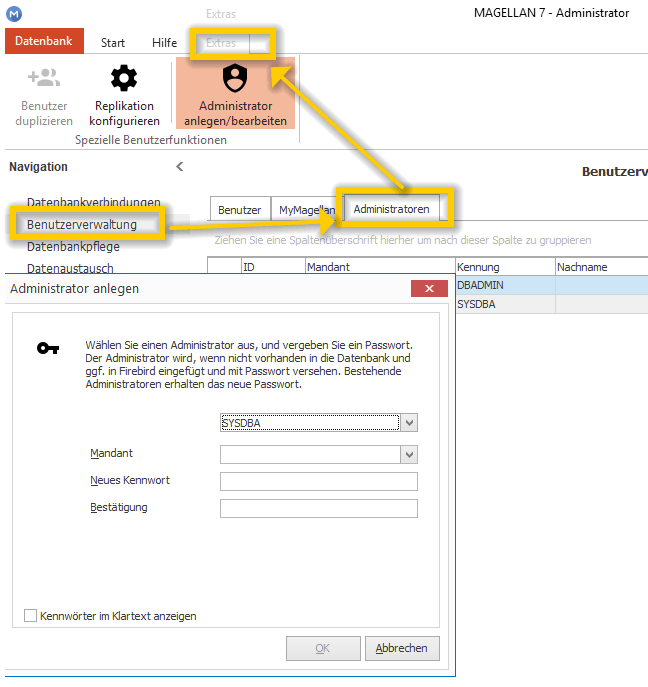The width and height of the screenshot is (648, 687).
Task: Click the Abbrechen button
Action: click(x=402, y=648)
